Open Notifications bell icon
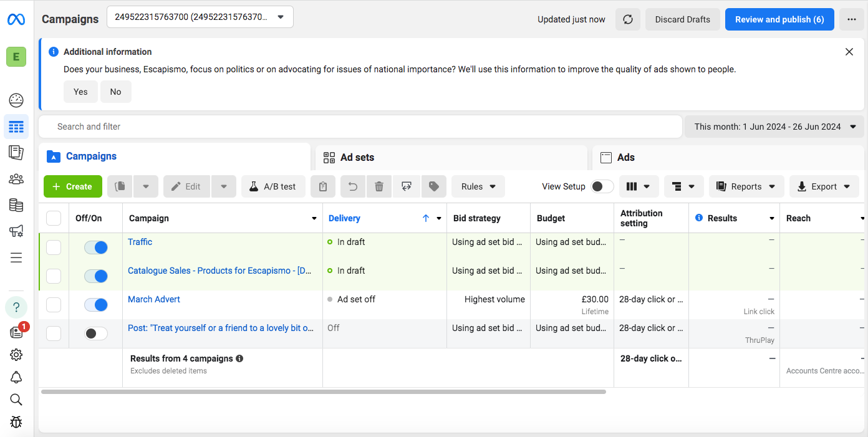The width and height of the screenshot is (868, 437). (16, 377)
